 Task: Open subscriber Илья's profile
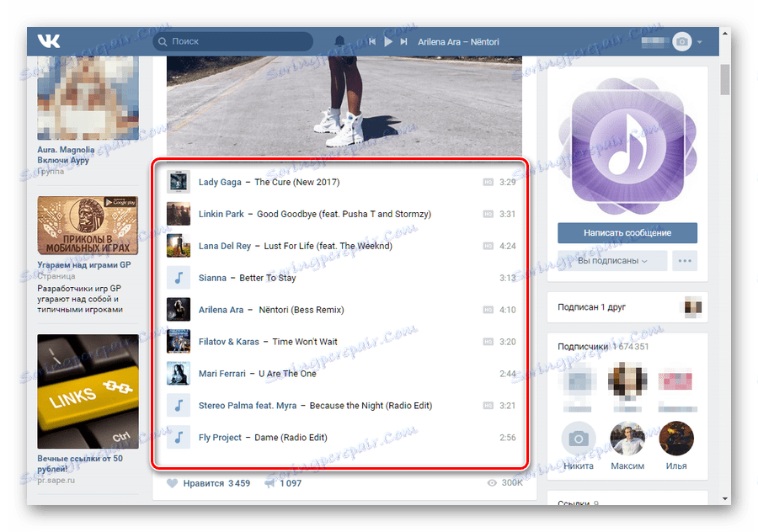676,439
